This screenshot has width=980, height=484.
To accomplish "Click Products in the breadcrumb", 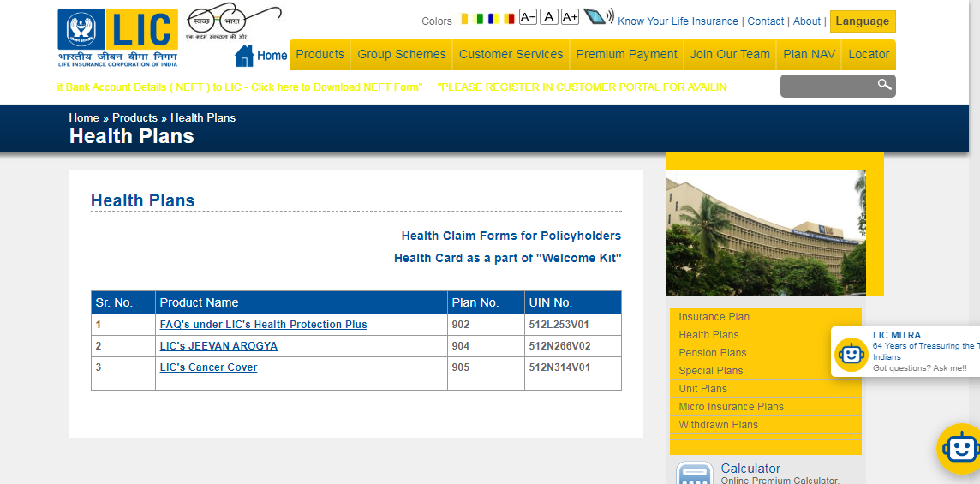I will pos(135,117).
